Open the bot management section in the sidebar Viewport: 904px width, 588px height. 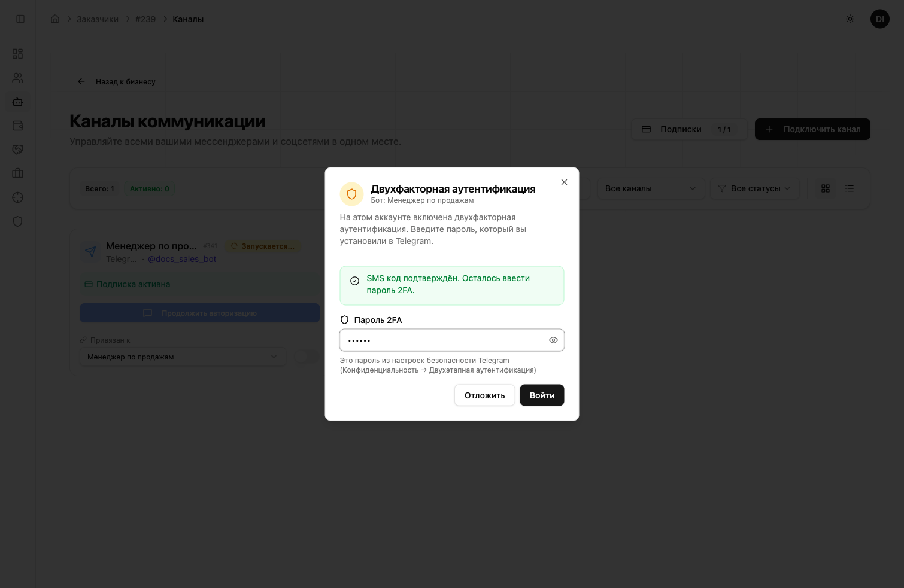(17, 102)
